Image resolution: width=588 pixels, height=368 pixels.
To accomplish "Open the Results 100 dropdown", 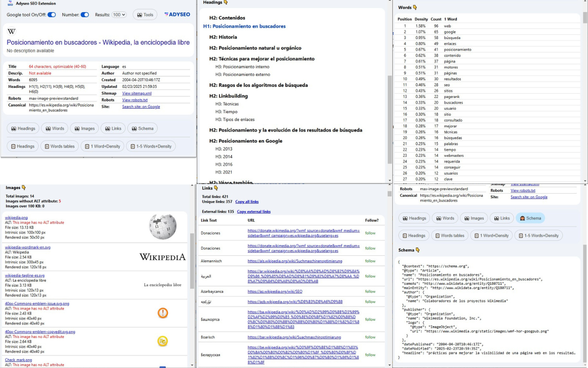I will [119, 15].
